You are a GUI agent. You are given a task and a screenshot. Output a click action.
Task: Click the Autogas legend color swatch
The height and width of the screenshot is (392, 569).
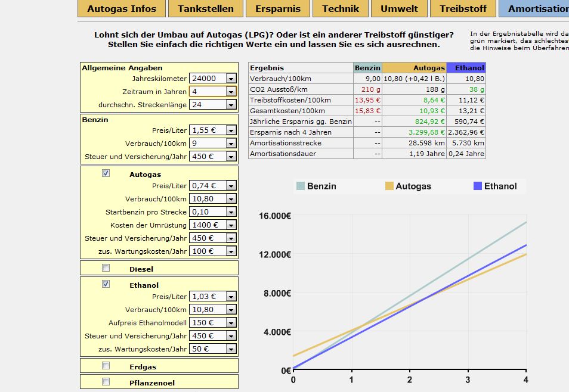pos(389,186)
